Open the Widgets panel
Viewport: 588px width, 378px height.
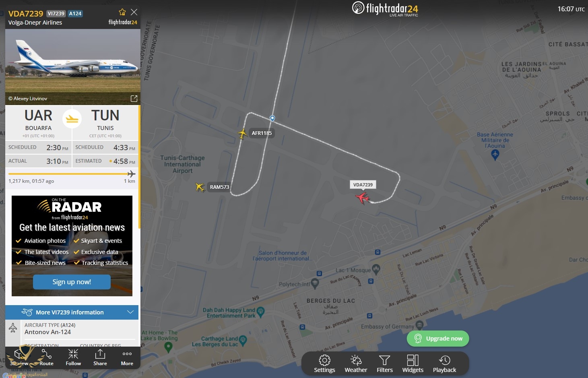point(413,364)
